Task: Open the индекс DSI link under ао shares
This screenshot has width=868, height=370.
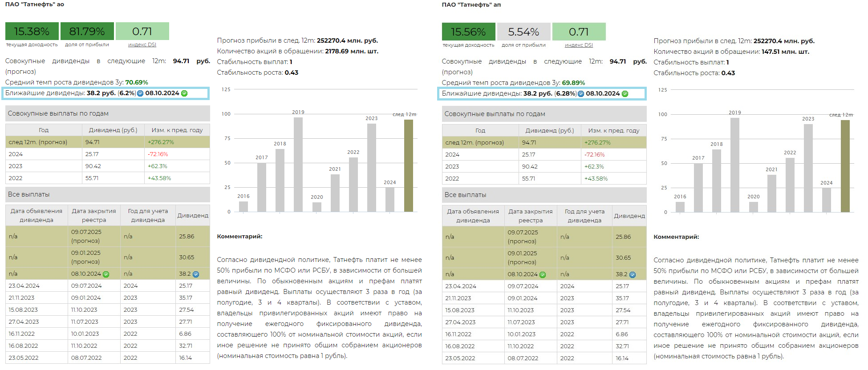Action: coord(142,44)
